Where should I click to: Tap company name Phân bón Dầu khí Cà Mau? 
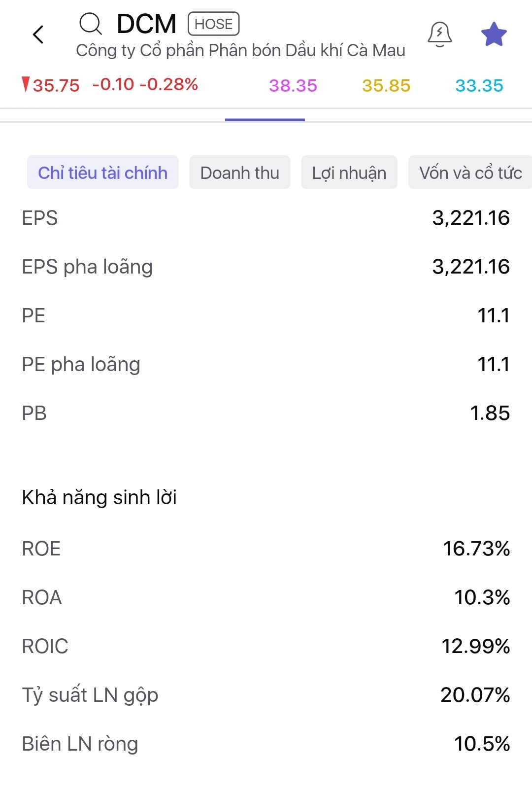(x=240, y=50)
